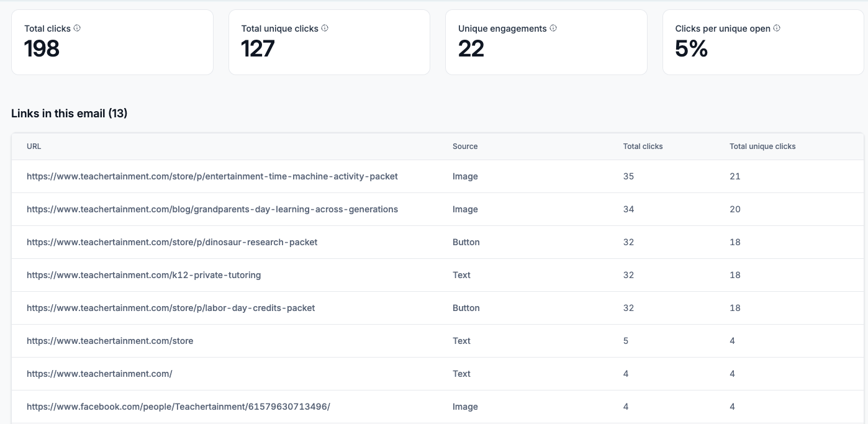Click Source 'Button' in dinosaur-research-packet row
This screenshot has height=424, width=868.
click(466, 242)
